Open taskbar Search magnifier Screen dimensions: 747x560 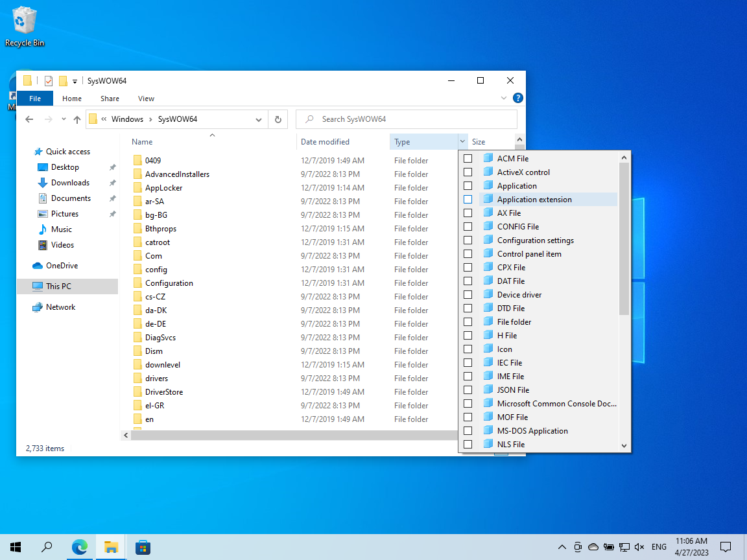click(47, 547)
